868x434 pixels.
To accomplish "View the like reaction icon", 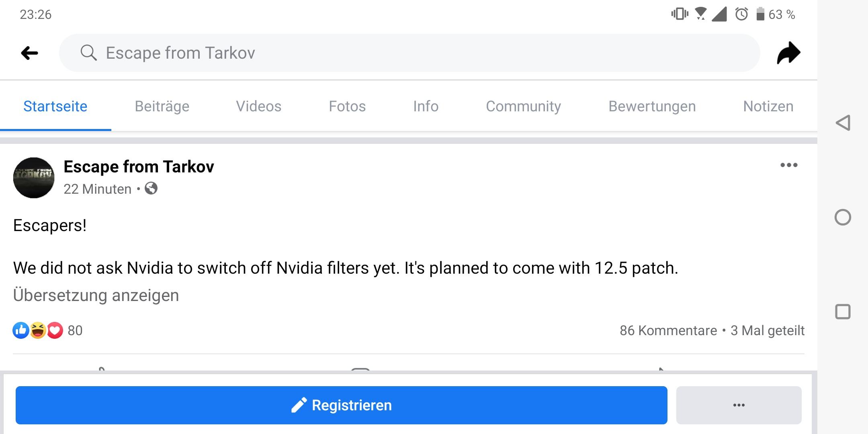I will point(21,330).
